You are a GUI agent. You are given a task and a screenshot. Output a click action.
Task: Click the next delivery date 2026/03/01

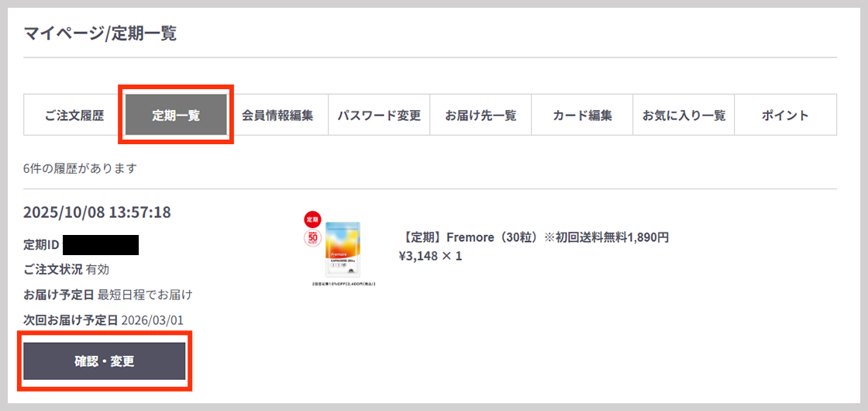point(153,320)
